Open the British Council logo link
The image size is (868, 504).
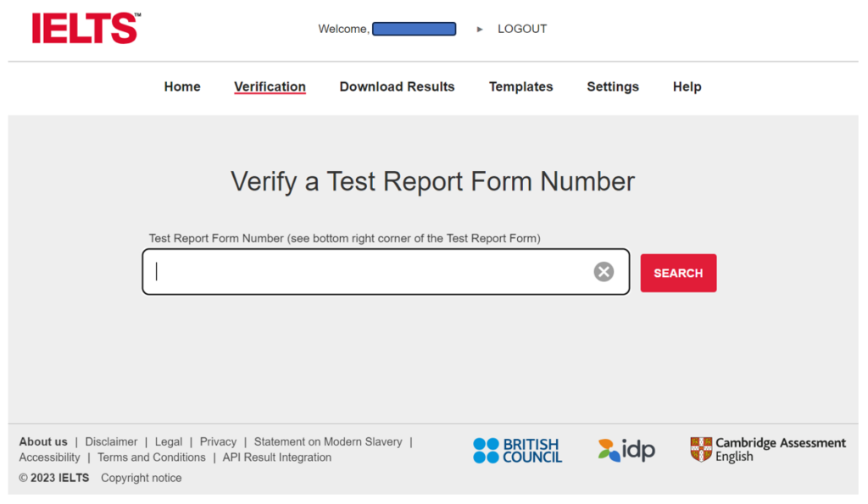tap(517, 450)
